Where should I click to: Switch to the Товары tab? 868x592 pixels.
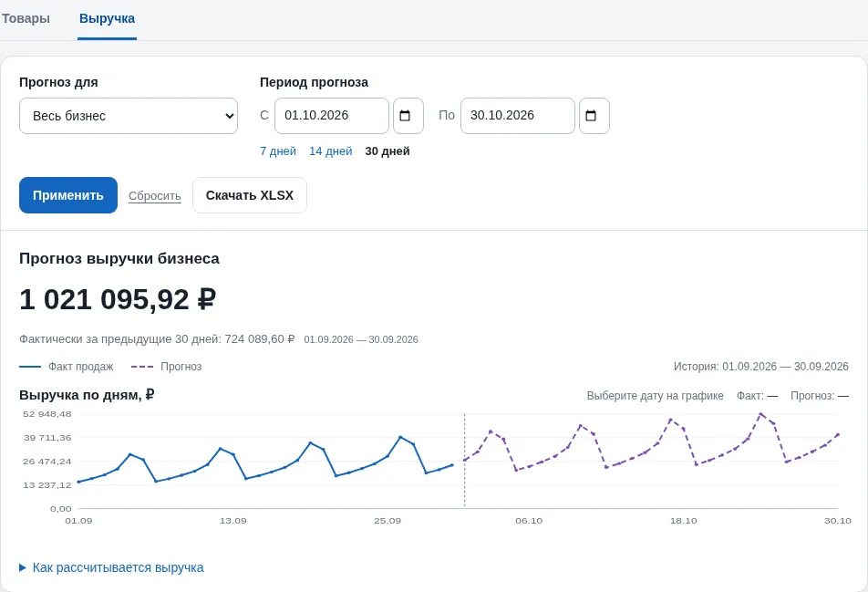pos(26,18)
